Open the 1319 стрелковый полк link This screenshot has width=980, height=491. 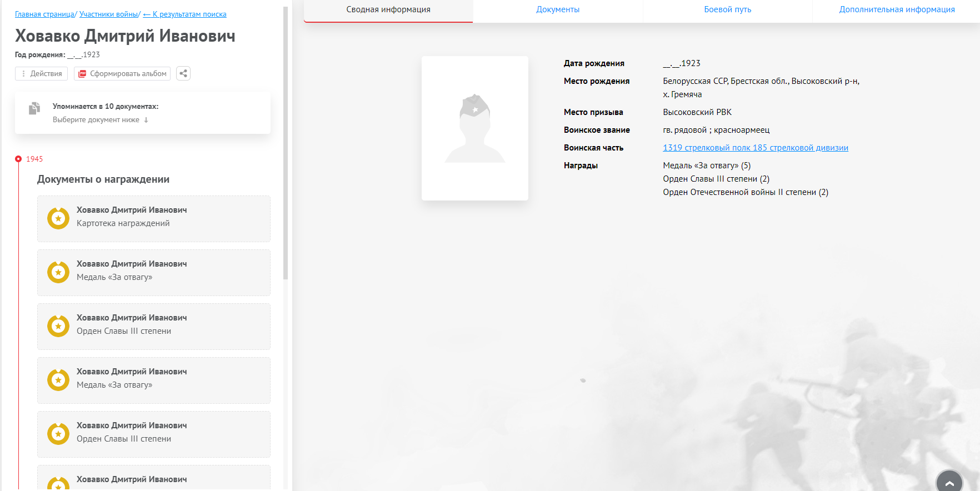coord(755,148)
